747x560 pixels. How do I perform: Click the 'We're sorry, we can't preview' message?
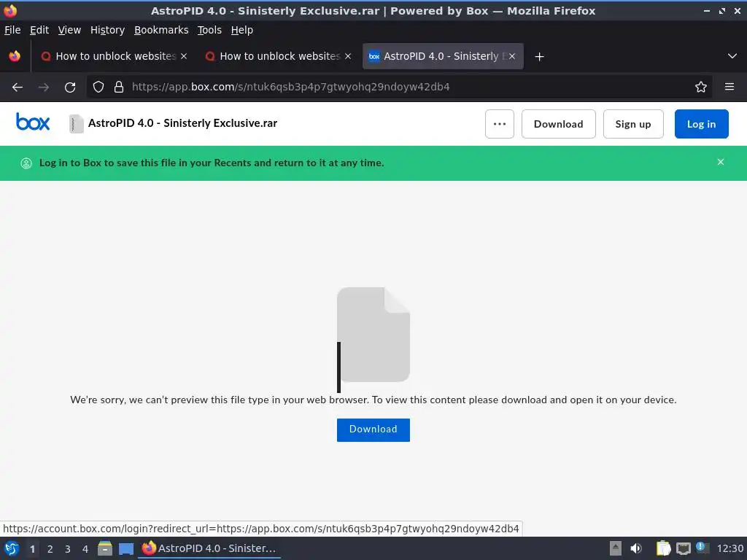(x=373, y=400)
